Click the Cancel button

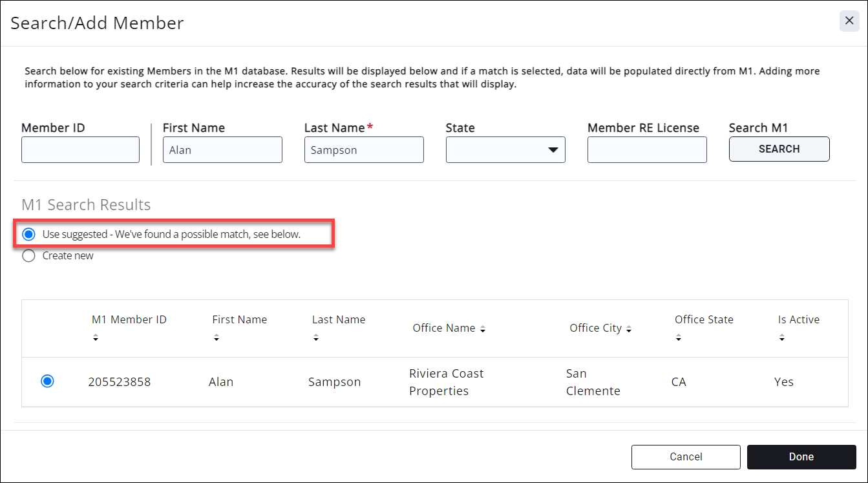point(686,456)
